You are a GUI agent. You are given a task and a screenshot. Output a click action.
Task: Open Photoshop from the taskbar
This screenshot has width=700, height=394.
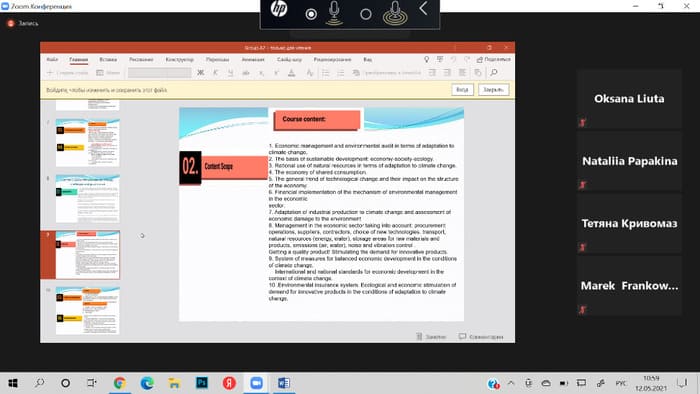point(202,383)
